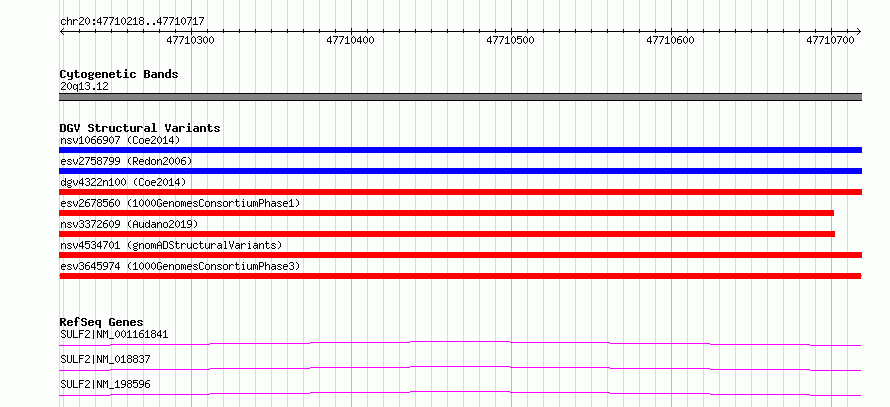Viewport: 890px width, 407px height.
Task: Click the RefSeq Genes track title
Action: [x=102, y=322]
